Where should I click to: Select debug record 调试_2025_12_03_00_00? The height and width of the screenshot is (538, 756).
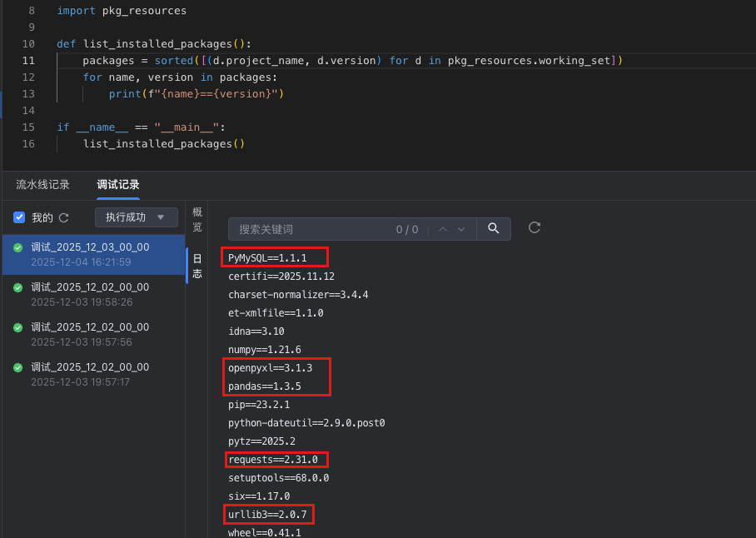pyautogui.click(x=90, y=247)
